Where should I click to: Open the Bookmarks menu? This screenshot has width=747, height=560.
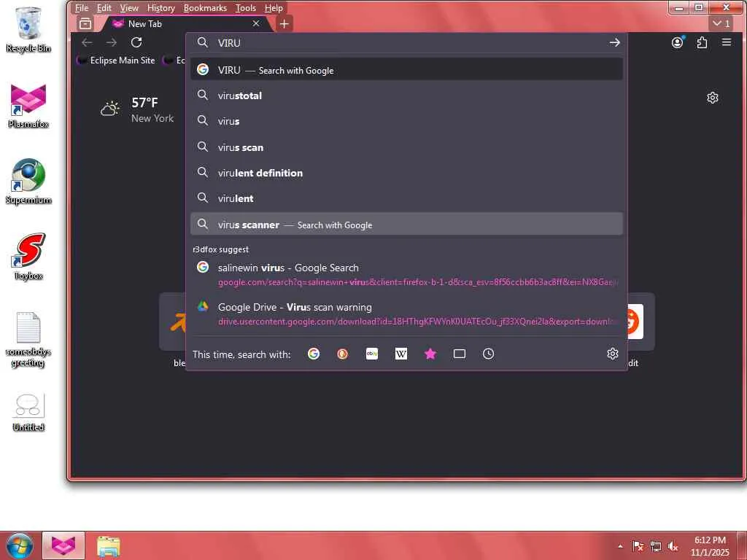(205, 8)
